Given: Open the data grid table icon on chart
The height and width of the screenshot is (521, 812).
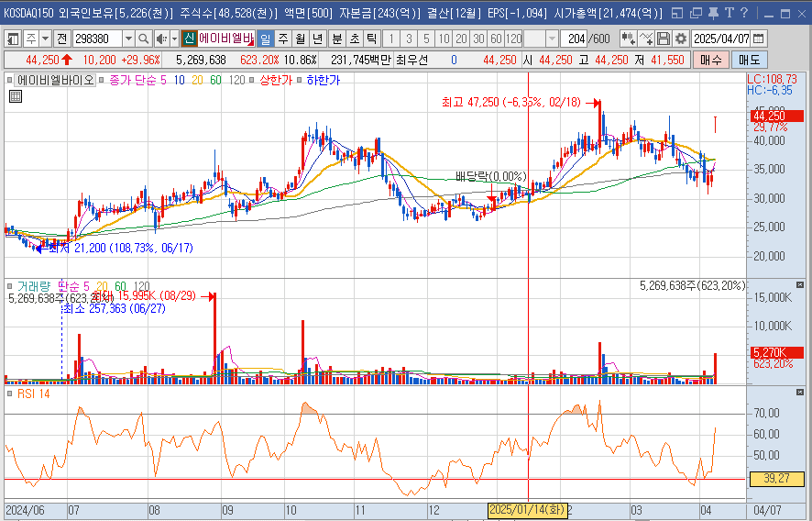Looking at the screenshot, I should (16, 96).
